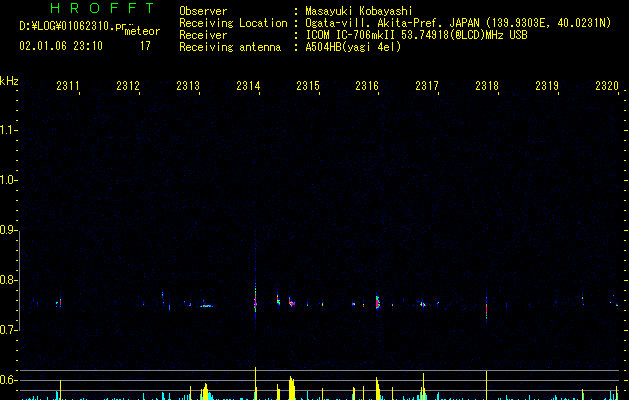Image resolution: width=629 pixels, height=400 pixels.
Task: Click the green meteor label
Action: pos(142,31)
